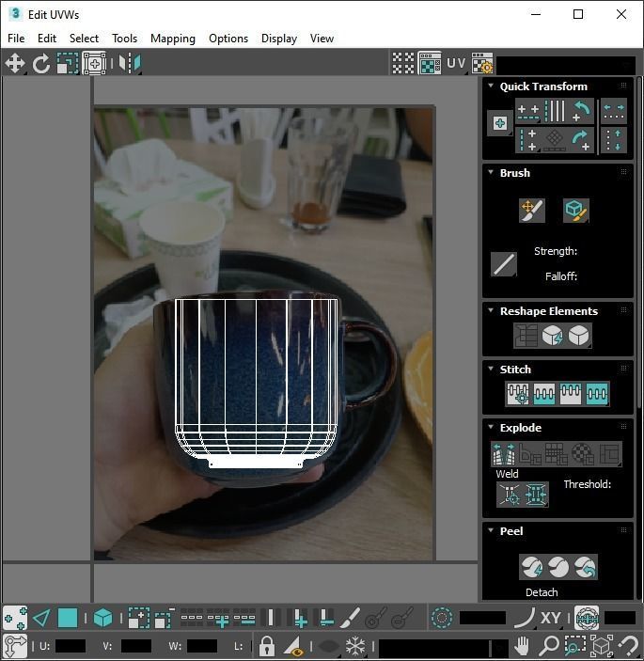Image resolution: width=644 pixels, height=661 pixels.
Task: Select the Rotate tool in top toolbar
Action: tap(40, 63)
